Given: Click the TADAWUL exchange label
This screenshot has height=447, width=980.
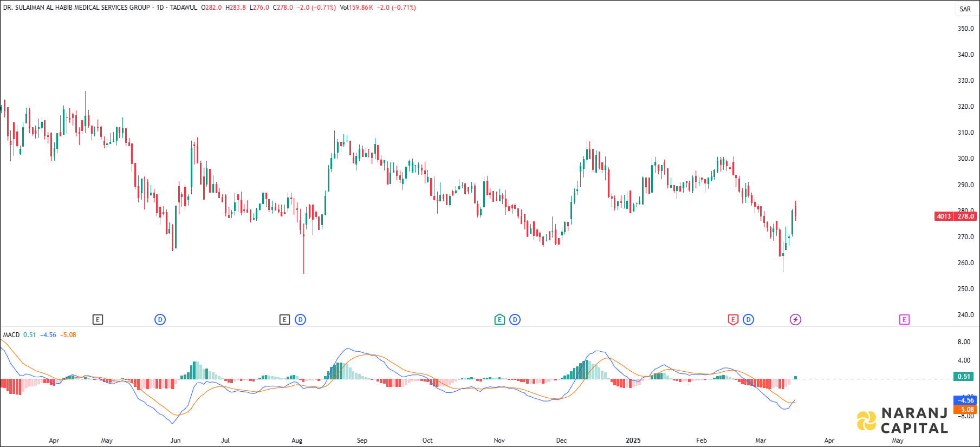Looking at the screenshot, I should [x=184, y=8].
